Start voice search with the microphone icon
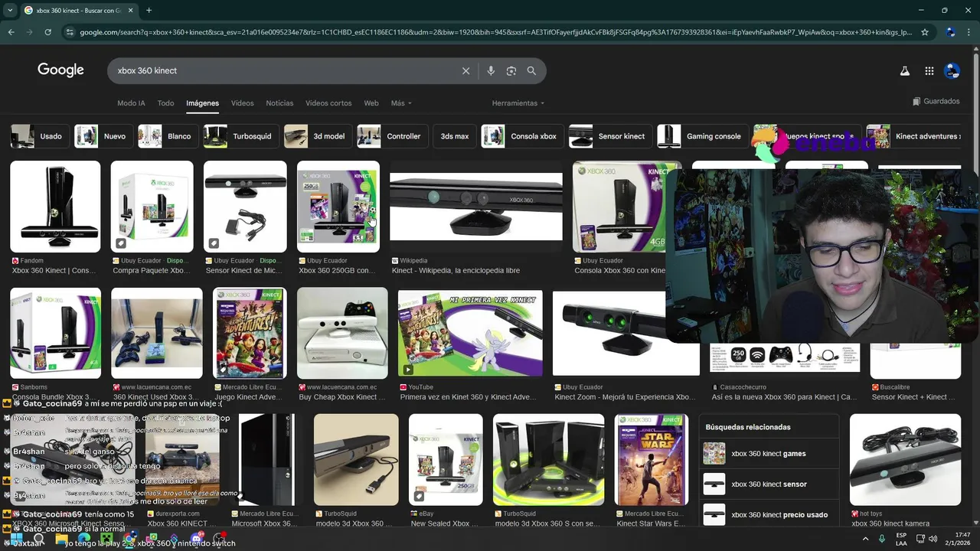This screenshot has width=980, height=551. [x=491, y=70]
